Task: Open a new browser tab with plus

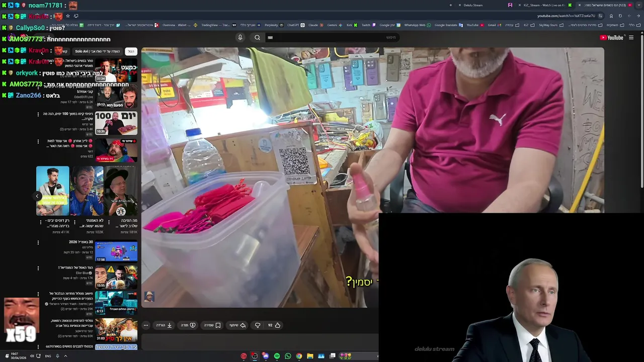Action: 450,5
